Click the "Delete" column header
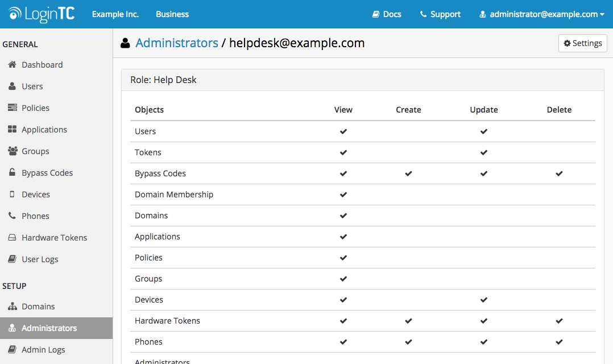This screenshot has height=364, width=613. [x=559, y=110]
